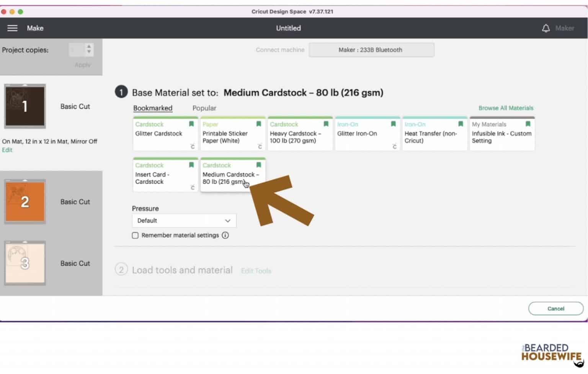Click bookmark on Infusible Ink Custom Setting

click(x=528, y=124)
